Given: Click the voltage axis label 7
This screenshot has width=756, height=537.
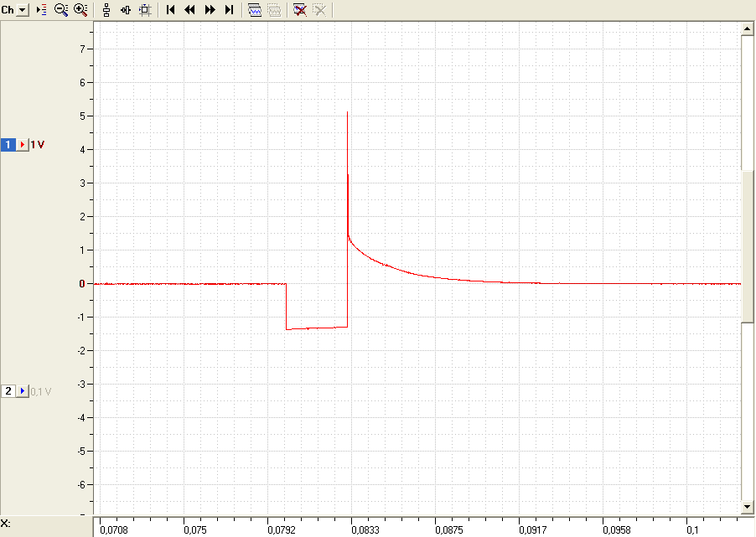Looking at the screenshot, I should point(83,49).
